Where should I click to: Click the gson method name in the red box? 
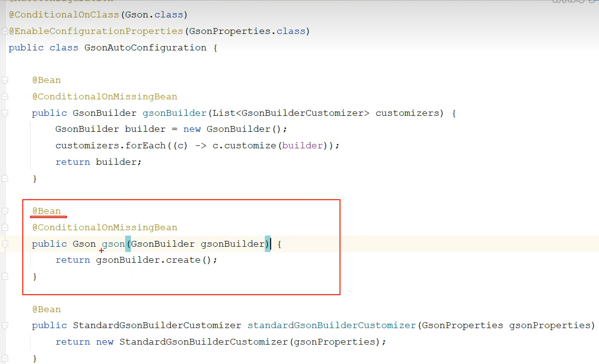(x=113, y=244)
